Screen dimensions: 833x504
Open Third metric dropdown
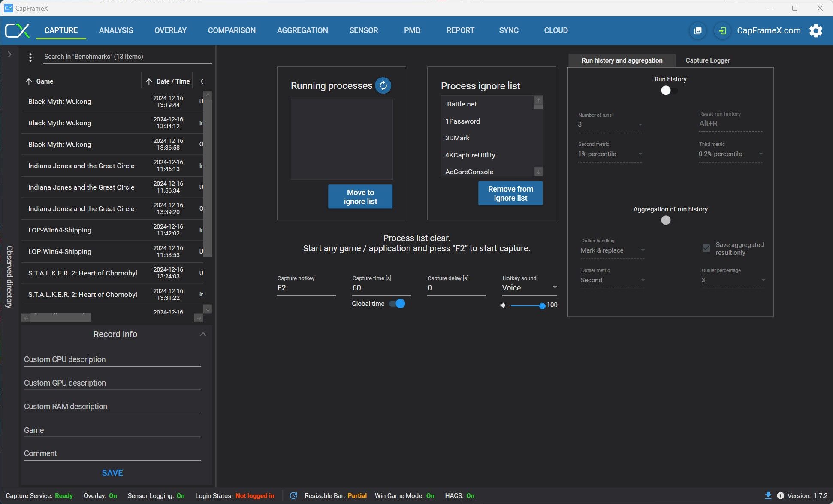[730, 154]
